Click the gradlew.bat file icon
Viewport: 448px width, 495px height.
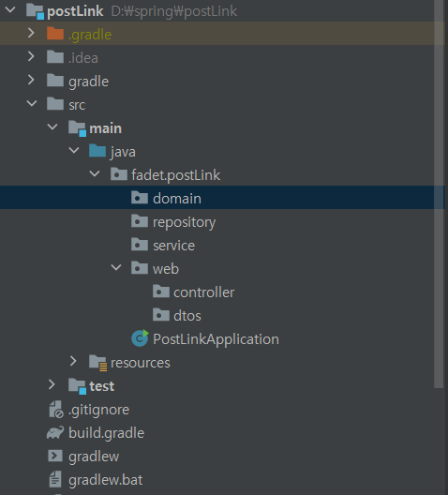pyautogui.click(x=55, y=479)
